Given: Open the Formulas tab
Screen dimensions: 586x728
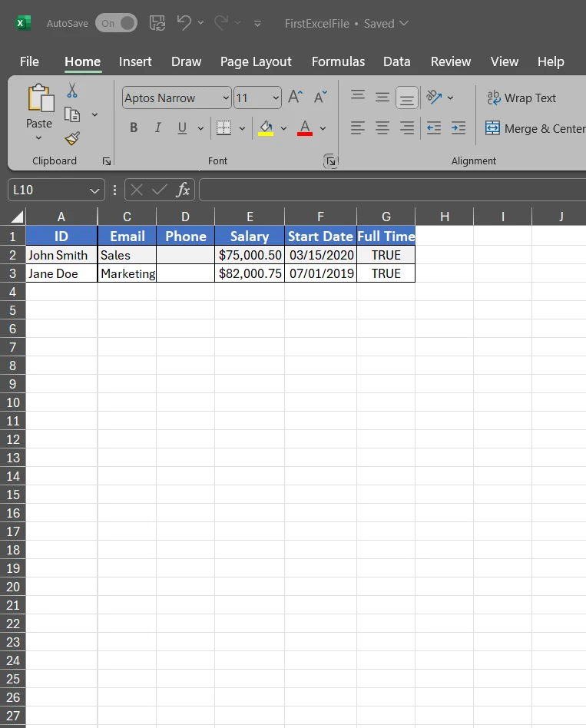Looking at the screenshot, I should (338, 61).
